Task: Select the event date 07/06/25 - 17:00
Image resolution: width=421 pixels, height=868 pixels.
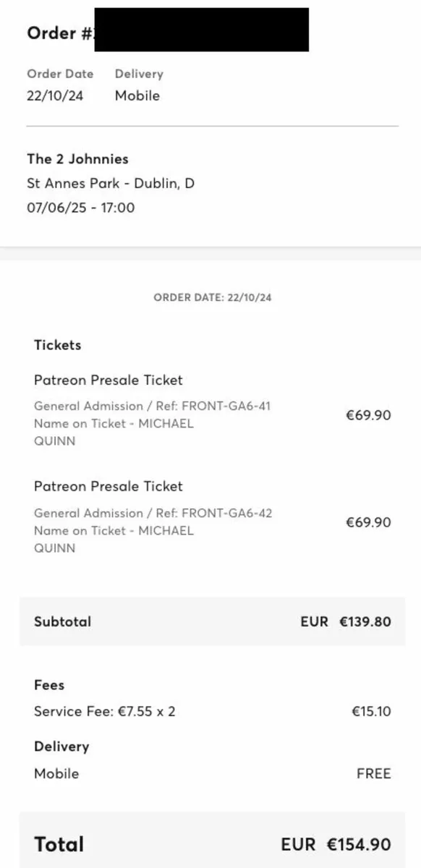Action: click(81, 208)
